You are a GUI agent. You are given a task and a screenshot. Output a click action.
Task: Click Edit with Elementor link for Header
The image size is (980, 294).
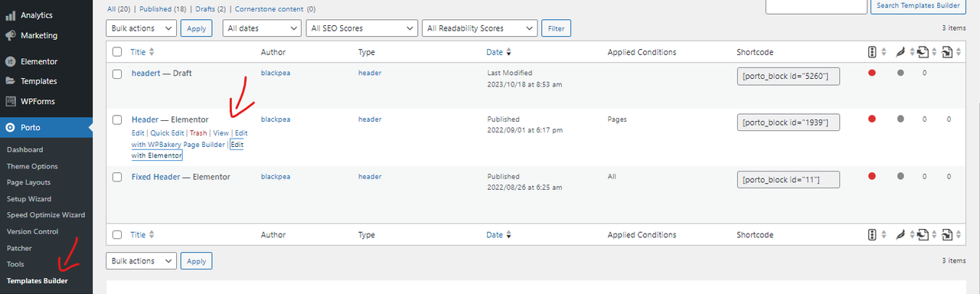[x=188, y=149]
